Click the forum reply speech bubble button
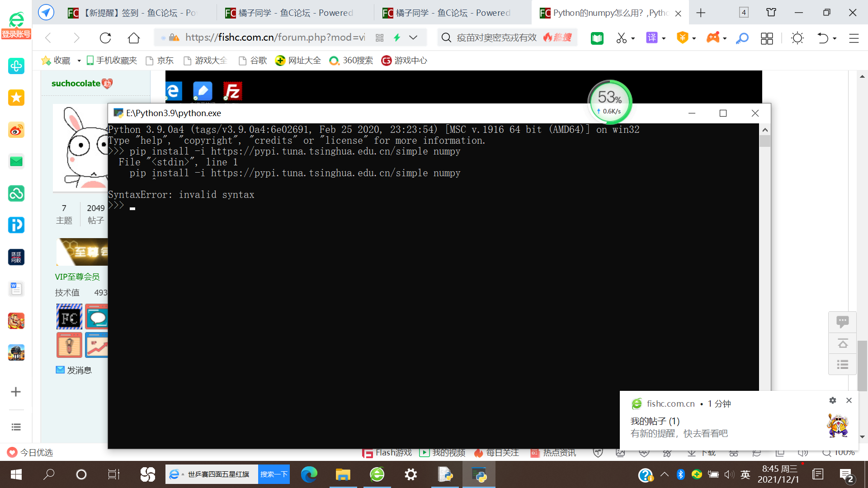The height and width of the screenshot is (488, 868). [x=842, y=322]
